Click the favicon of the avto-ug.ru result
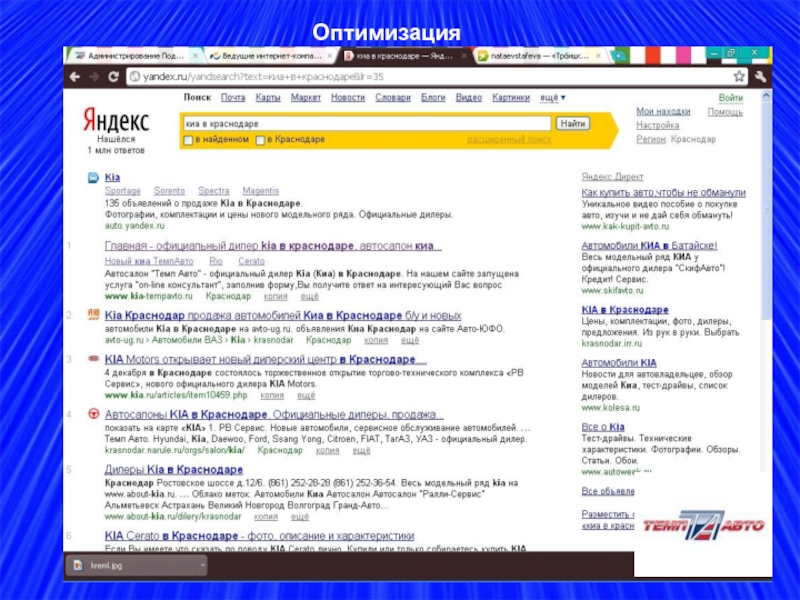This screenshot has height=600, width=800. pyautogui.click(x=93, y=315)
